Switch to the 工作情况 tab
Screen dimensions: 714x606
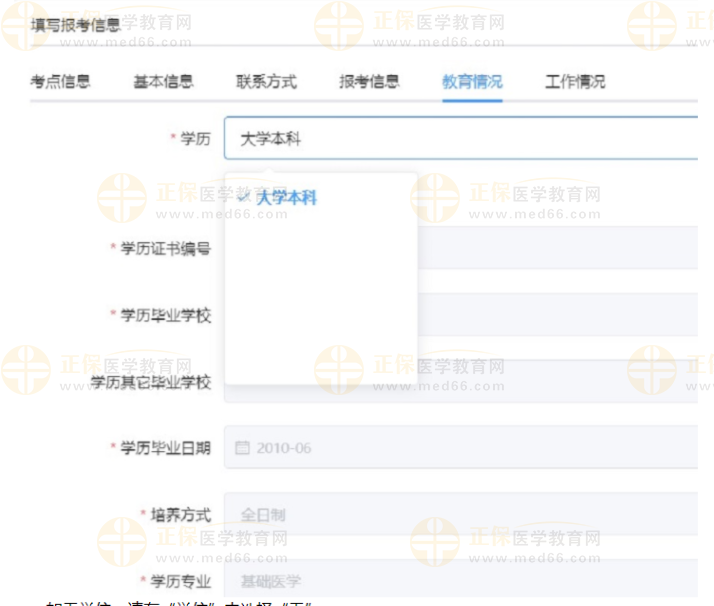tap(575, 82)
